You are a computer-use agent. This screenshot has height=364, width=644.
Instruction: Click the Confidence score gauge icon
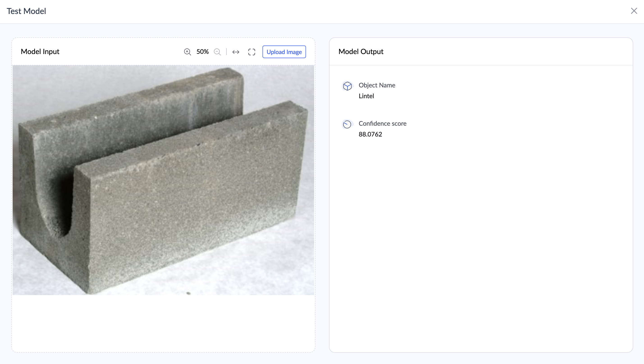[347, 124]
